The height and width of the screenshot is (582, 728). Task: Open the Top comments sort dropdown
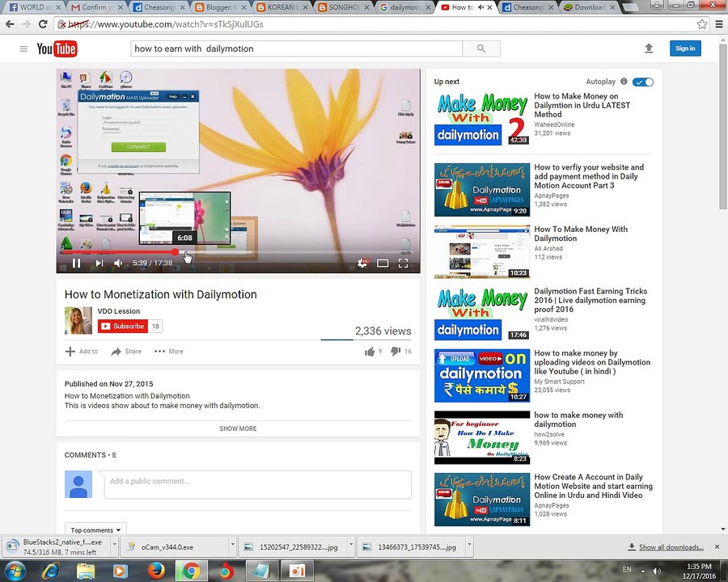coord(95,530)
